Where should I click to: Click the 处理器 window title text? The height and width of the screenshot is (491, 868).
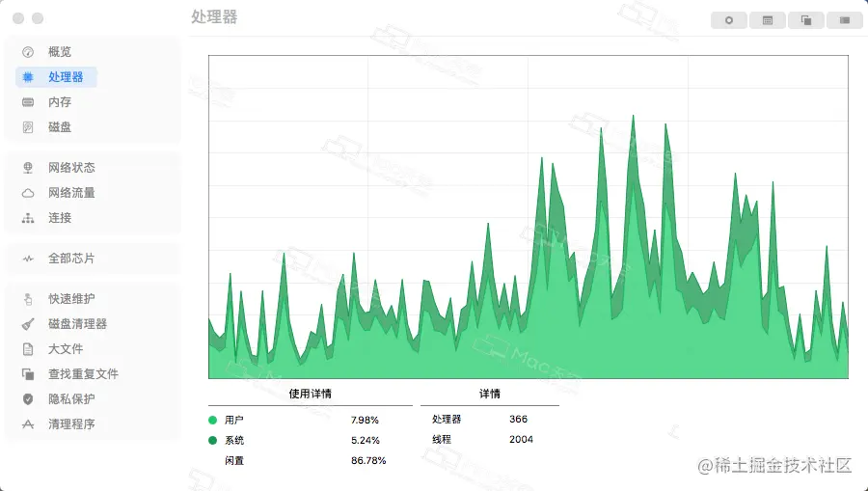pyautogui.click(x=214, y=17)
